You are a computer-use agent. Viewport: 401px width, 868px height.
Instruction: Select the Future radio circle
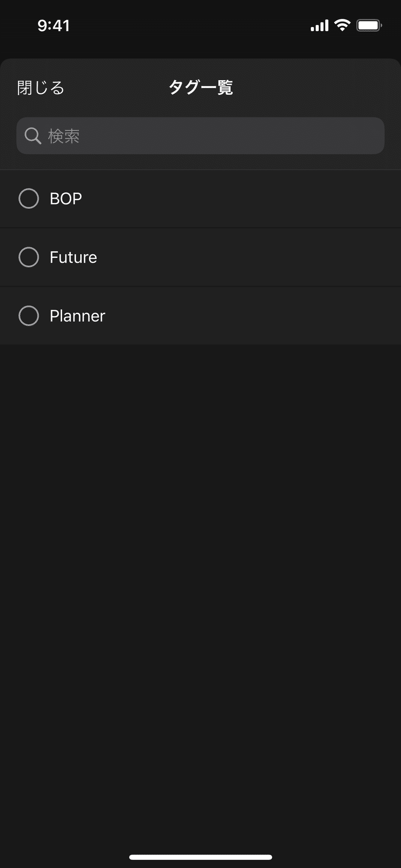point(29,257)
